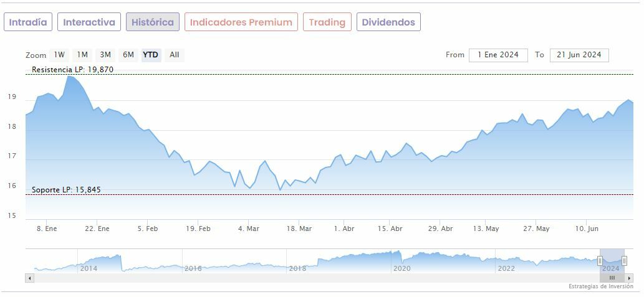Click the From date input field
Screen dimensions: 644x297
click(x=498, y=55)
